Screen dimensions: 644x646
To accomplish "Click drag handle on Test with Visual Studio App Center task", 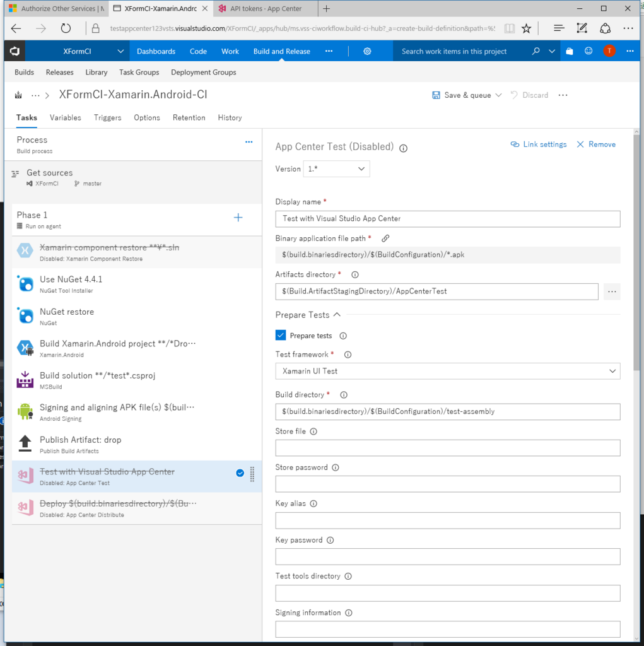I will coord(252,474).
